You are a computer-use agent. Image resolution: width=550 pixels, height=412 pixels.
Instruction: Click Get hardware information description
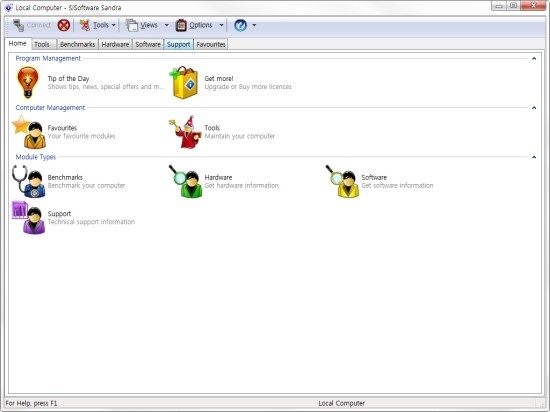(x=242, y=185)
